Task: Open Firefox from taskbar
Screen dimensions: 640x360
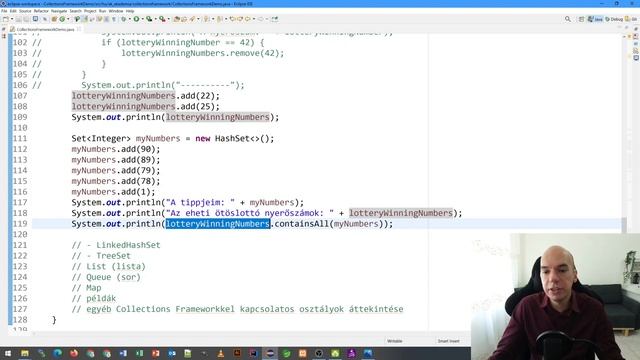Action: coord(74,353)
